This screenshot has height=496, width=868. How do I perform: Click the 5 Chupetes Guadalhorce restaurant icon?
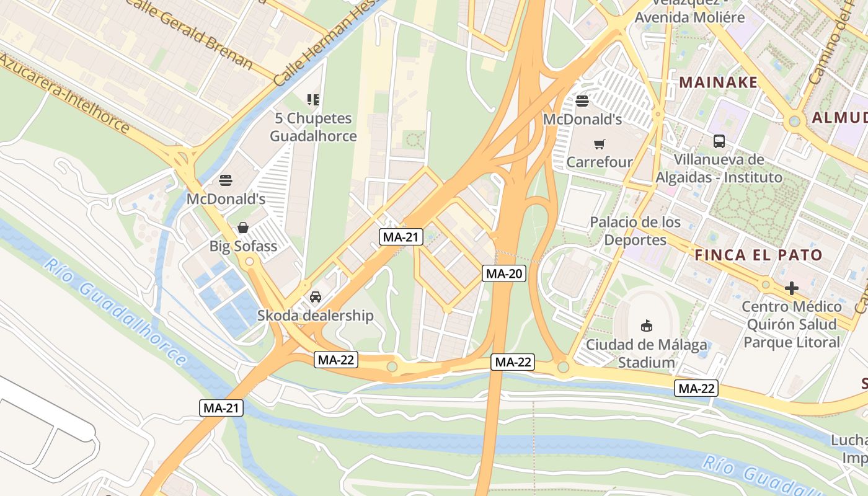pyautogui.click(x=313, y=100)
